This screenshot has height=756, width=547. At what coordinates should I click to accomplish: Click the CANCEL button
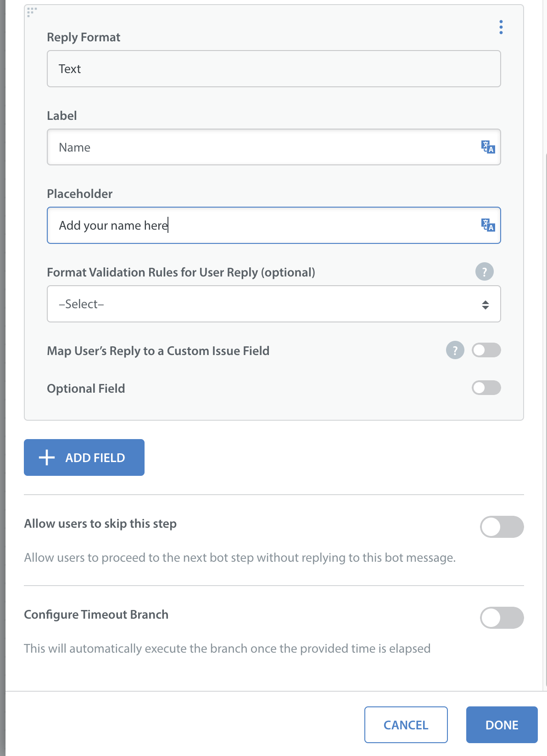406,725
